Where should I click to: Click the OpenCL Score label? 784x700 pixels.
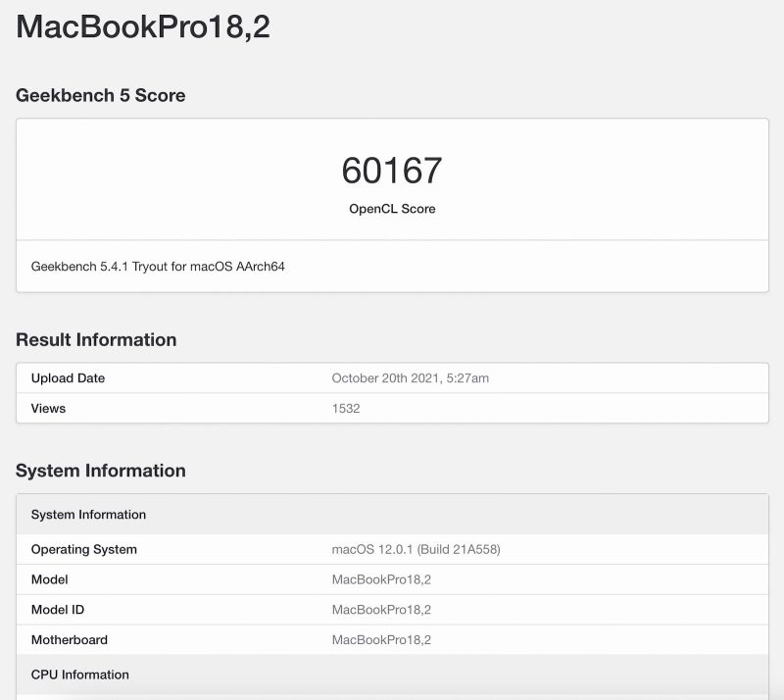point(391,208)
